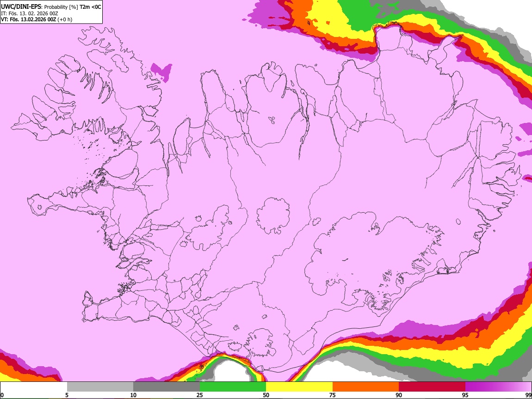Click the light gray 5–10% legend swatch
This screenshot has width=532, height=399.
(x=100, y=387)
